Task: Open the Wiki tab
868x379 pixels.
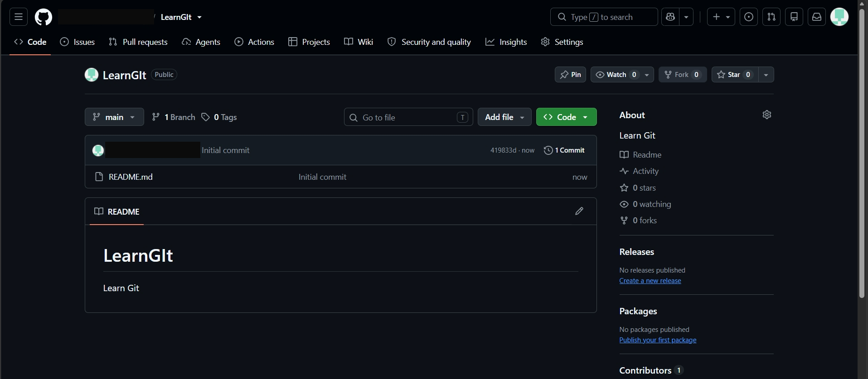Action: (359, 42)
